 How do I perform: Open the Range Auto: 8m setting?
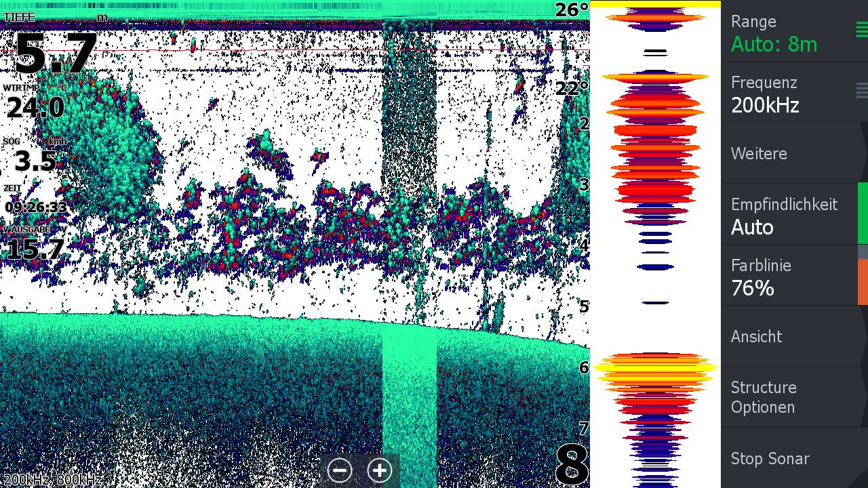click(x=787, y=33)
